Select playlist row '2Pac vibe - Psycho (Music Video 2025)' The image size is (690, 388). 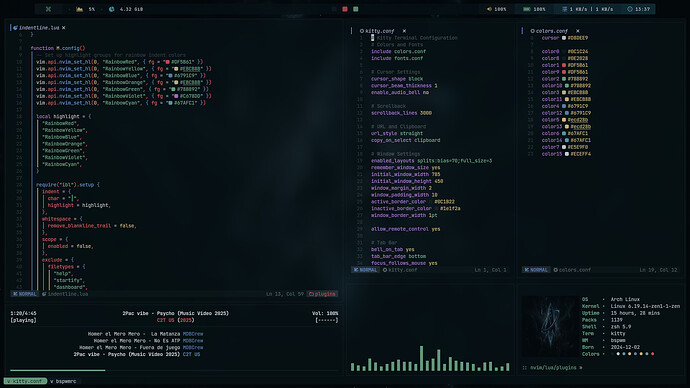click(126, 354)
